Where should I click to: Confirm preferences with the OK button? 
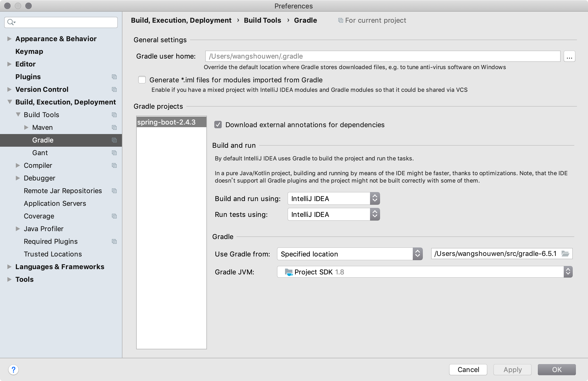[x=557, y=370]
